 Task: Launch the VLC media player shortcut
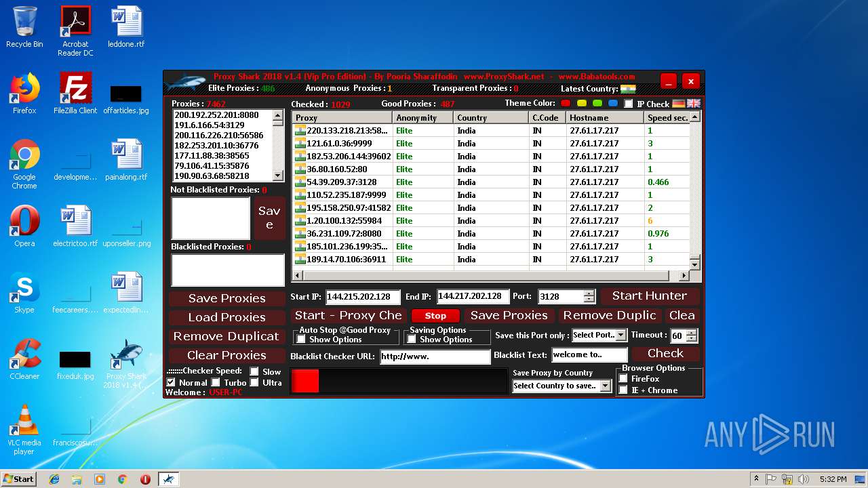24,430
